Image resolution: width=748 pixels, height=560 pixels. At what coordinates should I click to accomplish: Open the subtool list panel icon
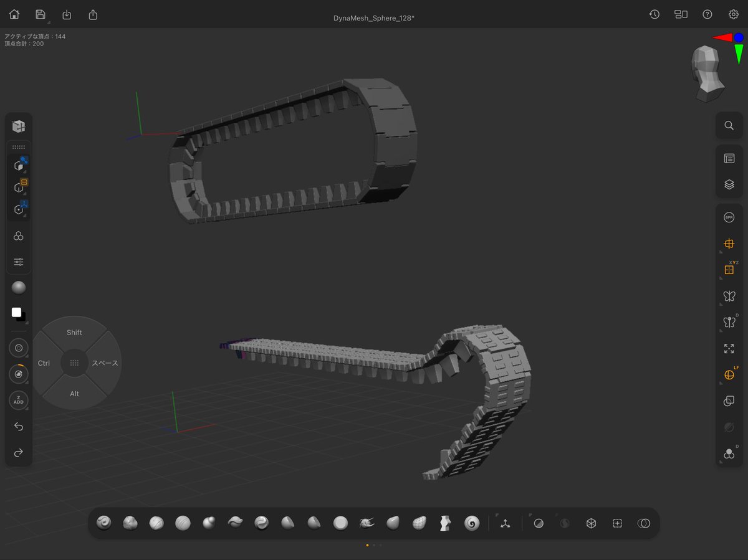pyautogui.click(x=729, y=158)
